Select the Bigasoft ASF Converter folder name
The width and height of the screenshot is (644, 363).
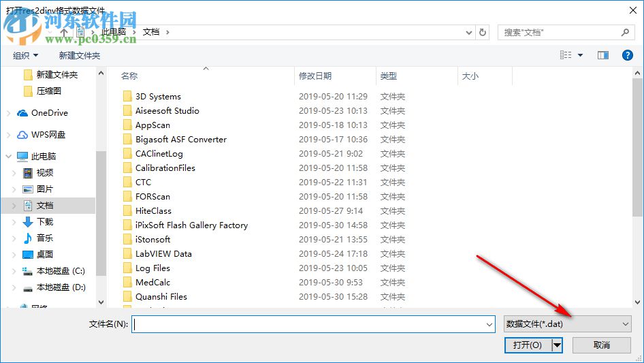point(181,140)
